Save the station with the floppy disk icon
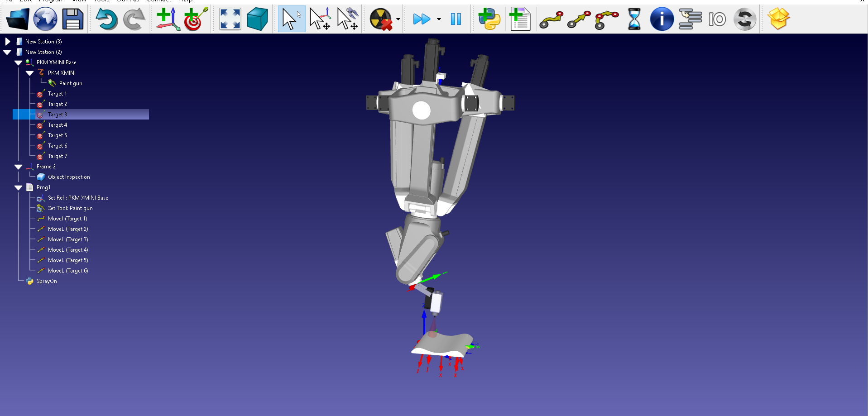The height and width of the screenshot is (416, 868). point(72,19)
